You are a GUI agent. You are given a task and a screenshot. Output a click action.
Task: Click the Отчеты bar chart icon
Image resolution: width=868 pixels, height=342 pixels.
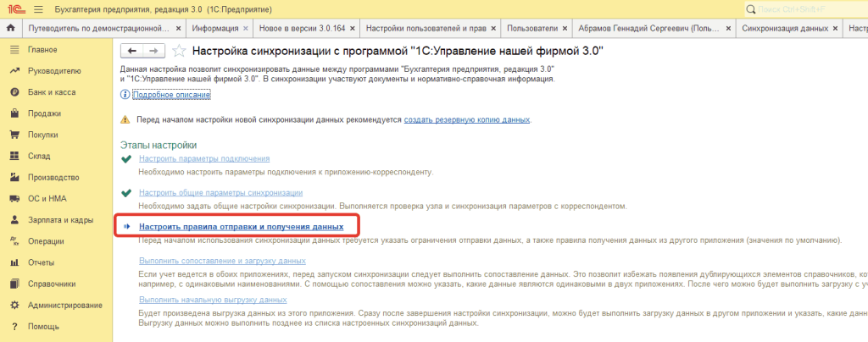click(x=15, y=262)
